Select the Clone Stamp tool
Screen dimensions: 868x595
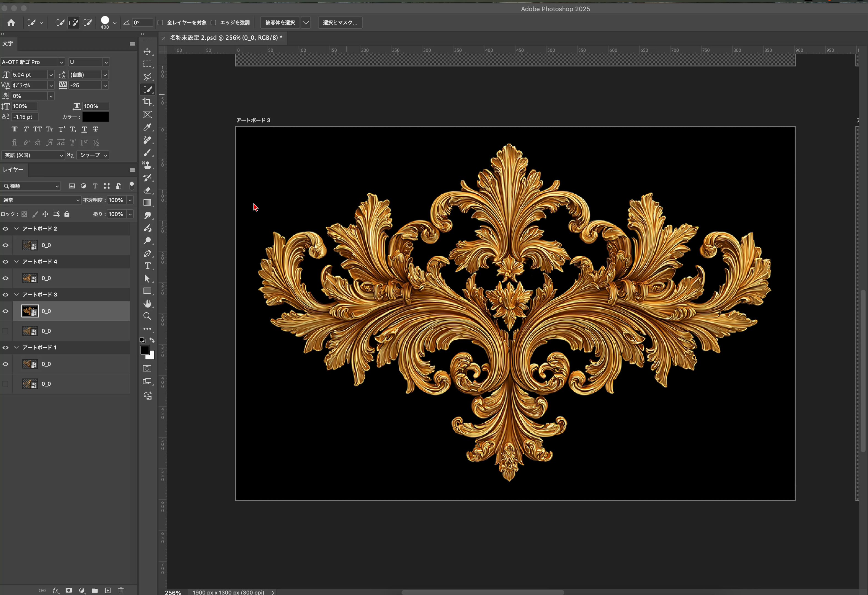click(x=147, y=165)
